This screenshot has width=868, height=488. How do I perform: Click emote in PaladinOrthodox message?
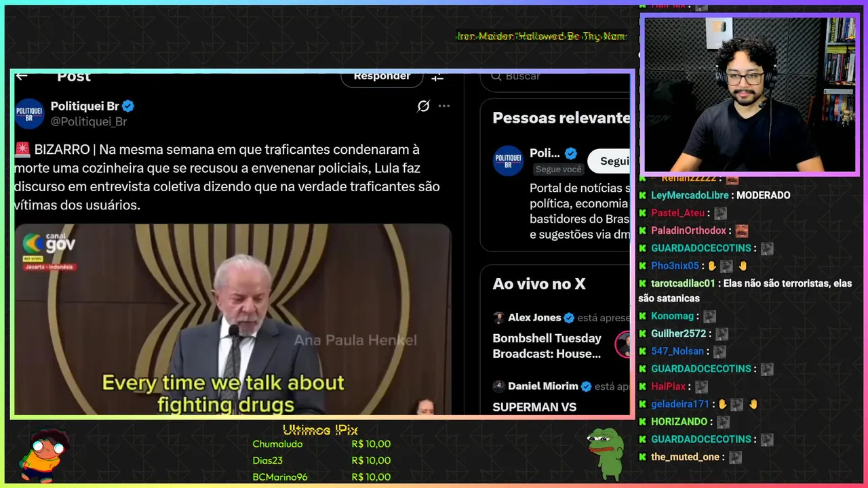tap(741, 230)
